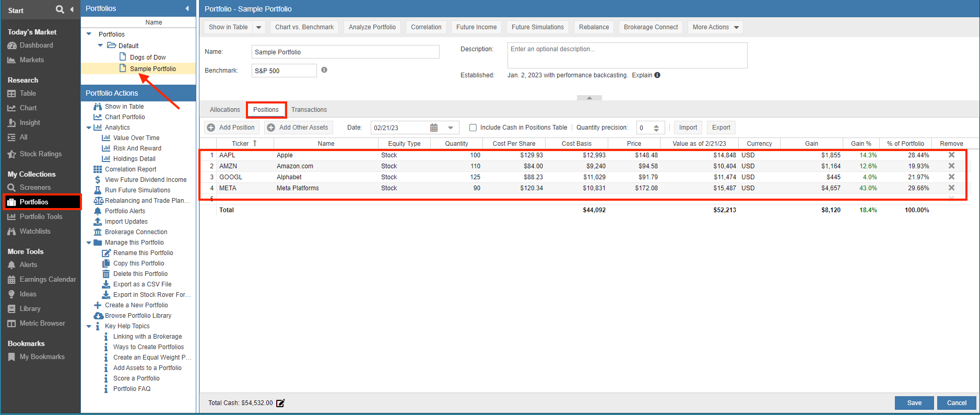The height and width of the screenshot is (415, 980).
Task: Open More Actions dropdown
Action: pos(715,27)
